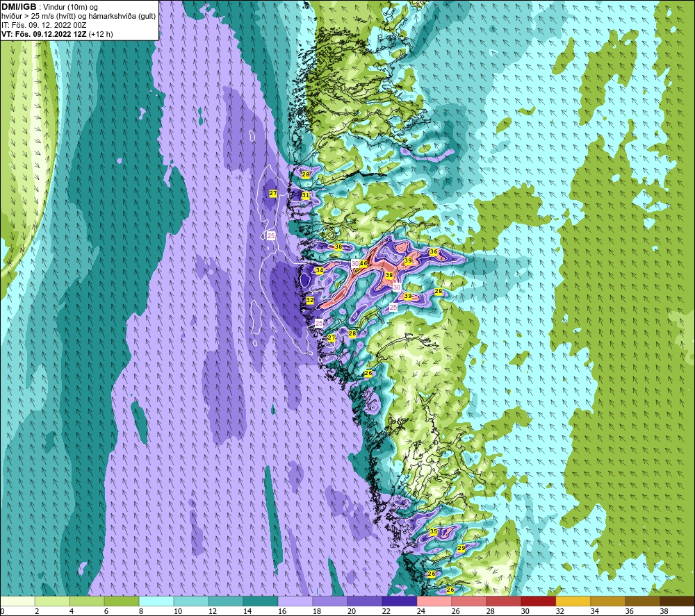
Task: Select the salmon 26–28 m/s legend swatch
Action: pyautogui.click(x=469, y=601)
